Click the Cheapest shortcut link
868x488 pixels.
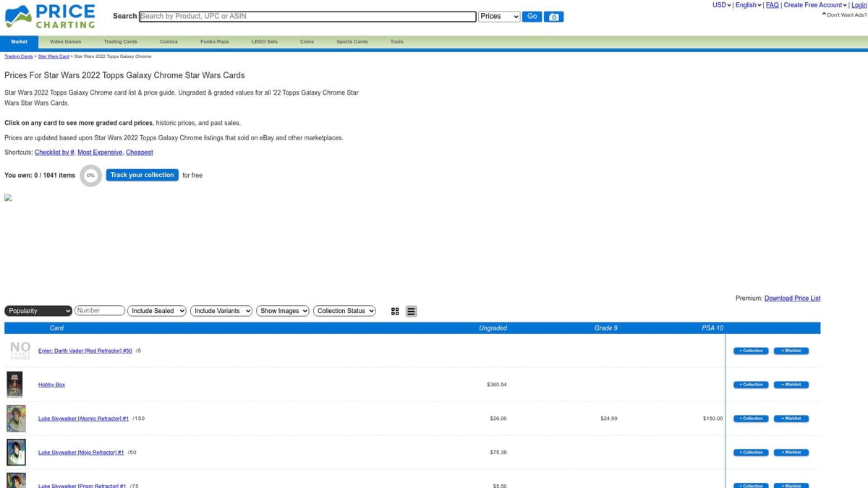pyautogui.click(x=140, y=153)
